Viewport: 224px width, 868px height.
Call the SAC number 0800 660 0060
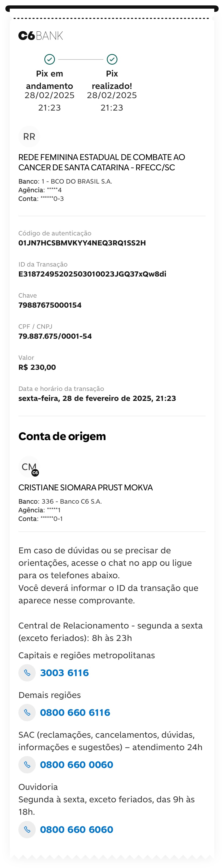click(77, 764)
